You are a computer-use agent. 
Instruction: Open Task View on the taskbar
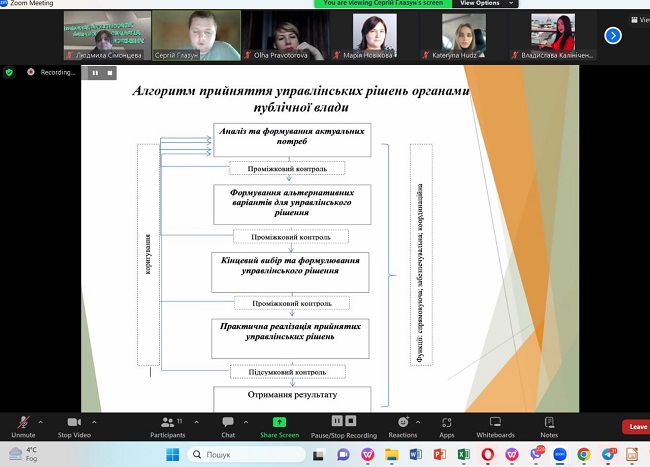tap(318, 455)
